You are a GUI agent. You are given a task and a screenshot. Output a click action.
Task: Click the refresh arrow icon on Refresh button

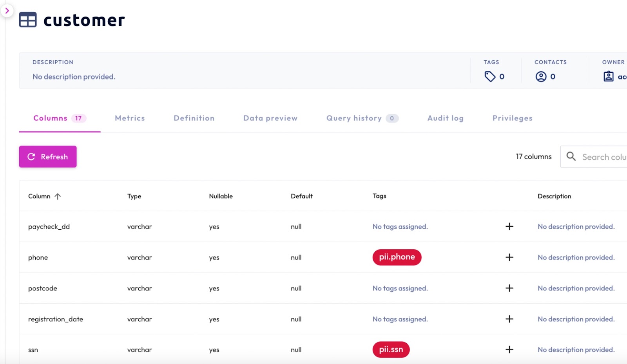(x=31, y=157)
